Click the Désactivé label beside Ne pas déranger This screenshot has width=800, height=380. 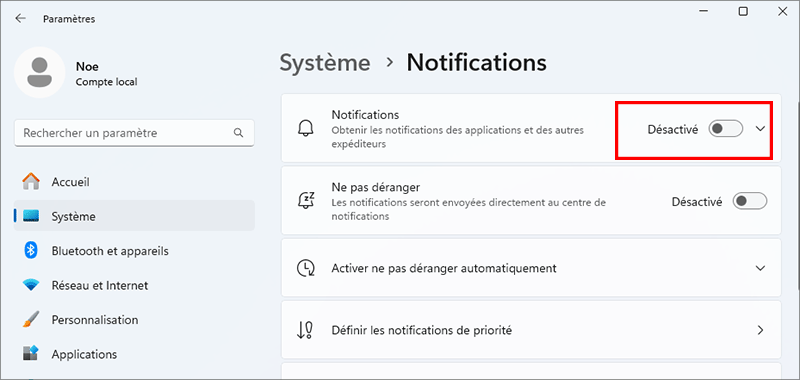697,202
